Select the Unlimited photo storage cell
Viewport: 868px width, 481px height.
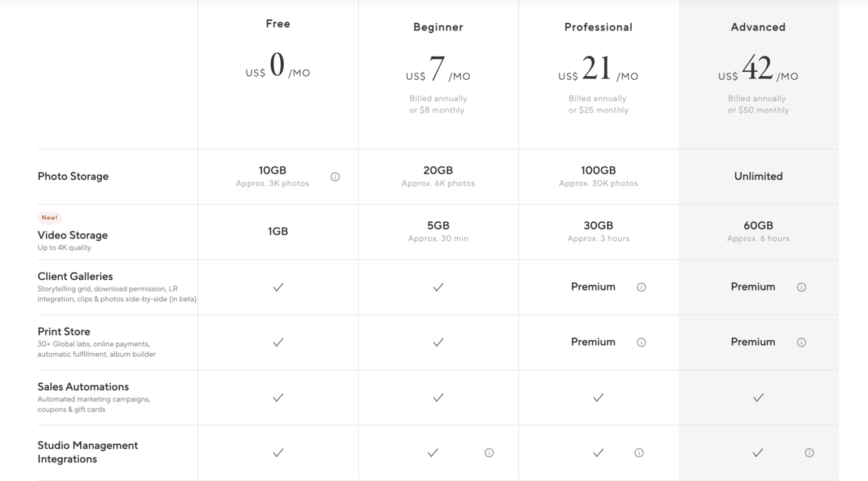[758, 176]
